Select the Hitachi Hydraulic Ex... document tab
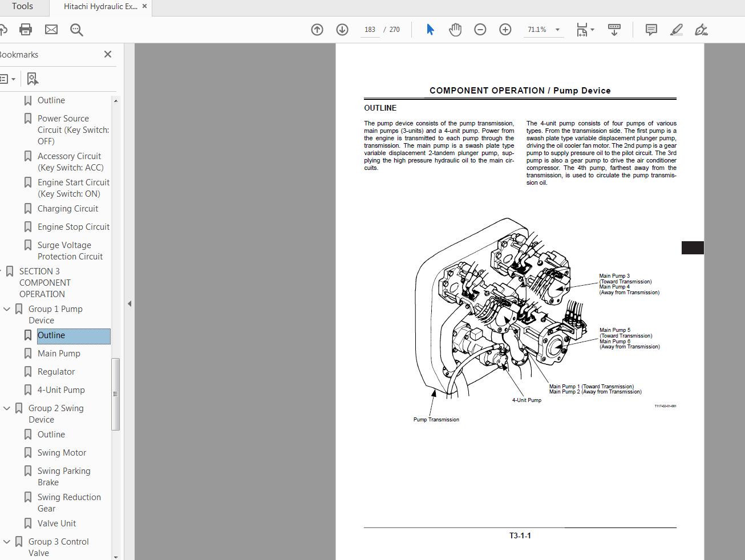745x560 pixels. 100,7
